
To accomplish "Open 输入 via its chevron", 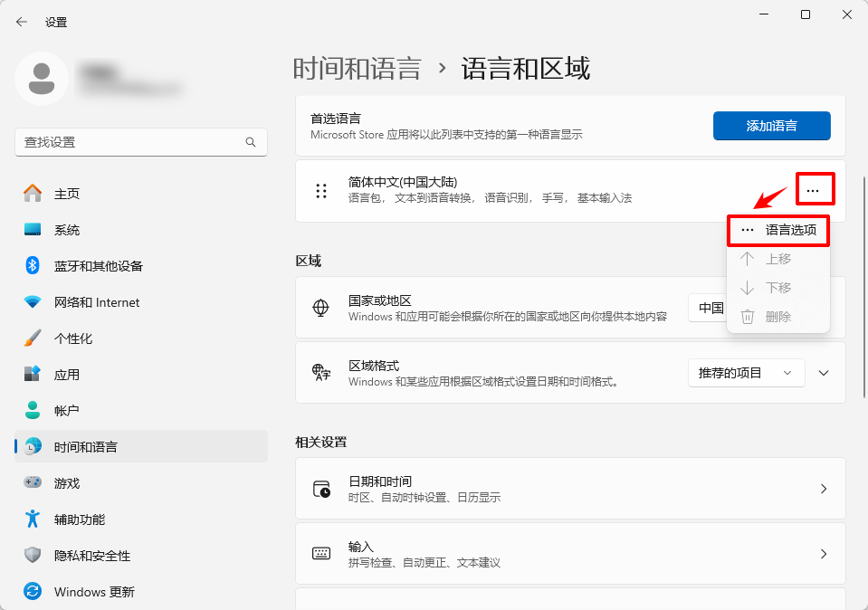I will coord(824,554).
